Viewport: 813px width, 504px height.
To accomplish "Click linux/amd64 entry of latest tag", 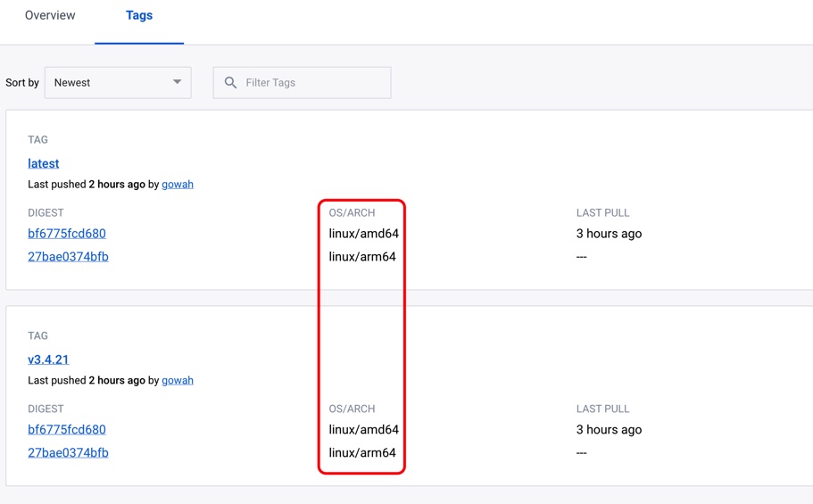I will [363, 234].
